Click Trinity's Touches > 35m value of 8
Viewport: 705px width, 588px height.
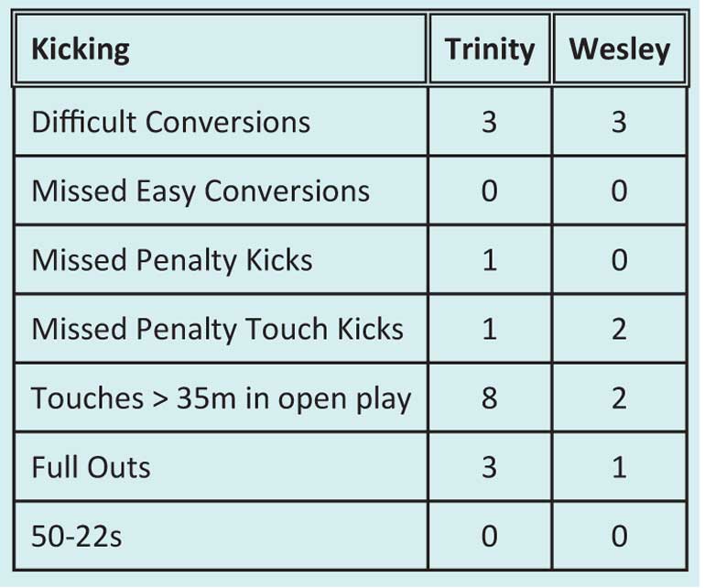pyautogui.click(x=489, y=398)
